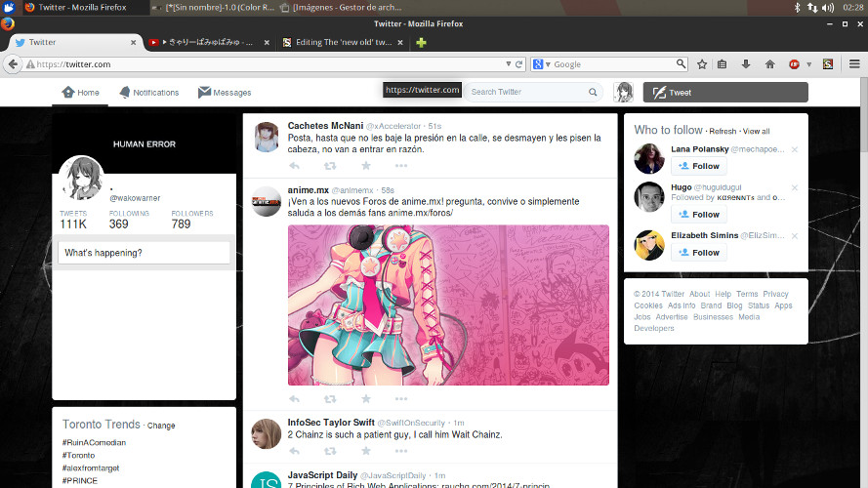This screenshot has width=868, height=488.
Task: Open Imágenes file manager in taskbar
Action: [x=341, y=7]
